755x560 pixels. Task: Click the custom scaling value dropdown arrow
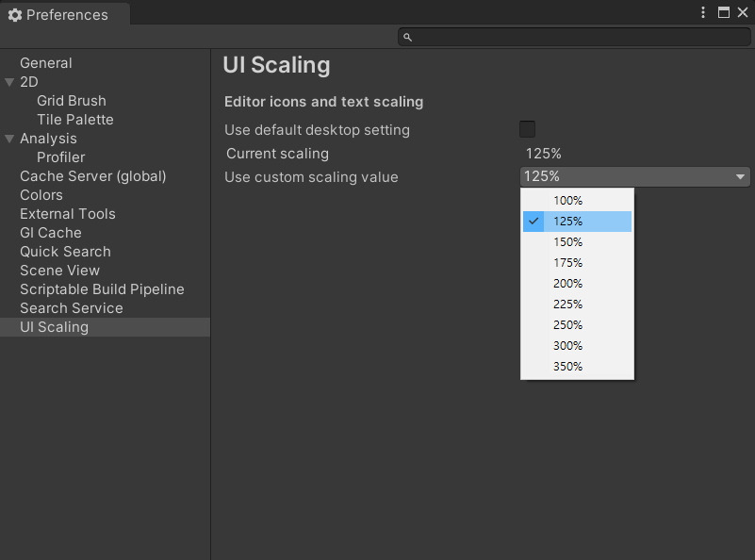click(x=741, y=177)
